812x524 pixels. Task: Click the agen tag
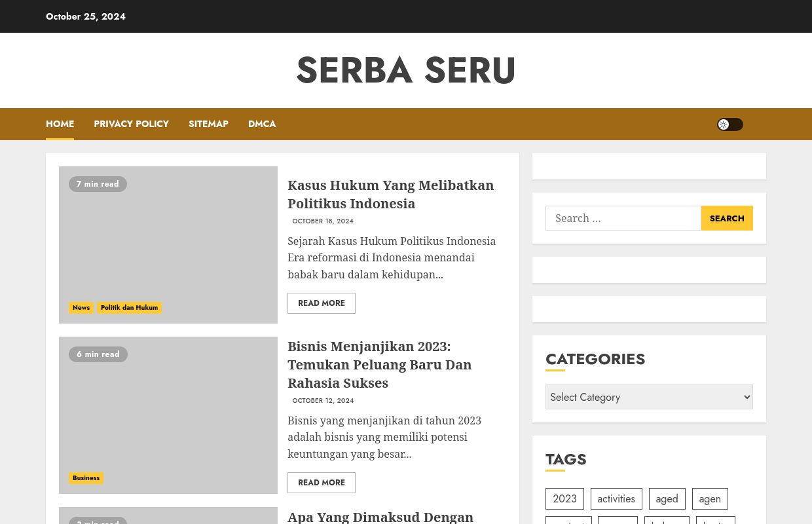710,498
